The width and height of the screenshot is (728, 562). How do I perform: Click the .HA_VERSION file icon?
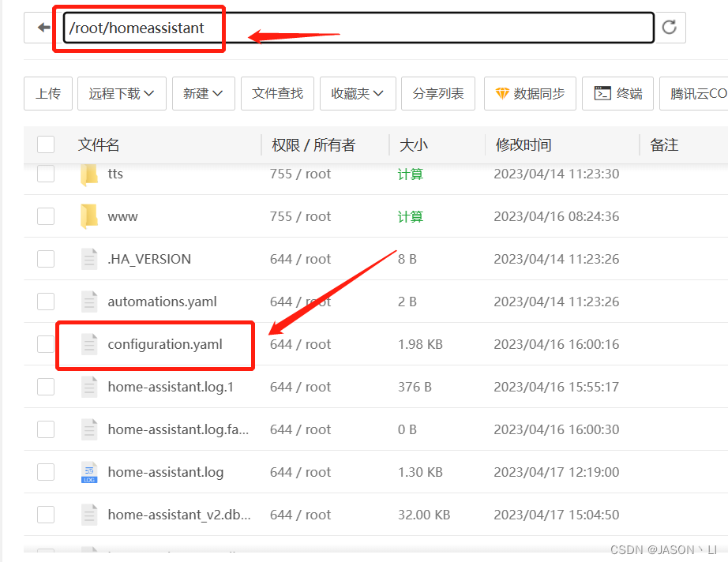[x=89, y=259]
